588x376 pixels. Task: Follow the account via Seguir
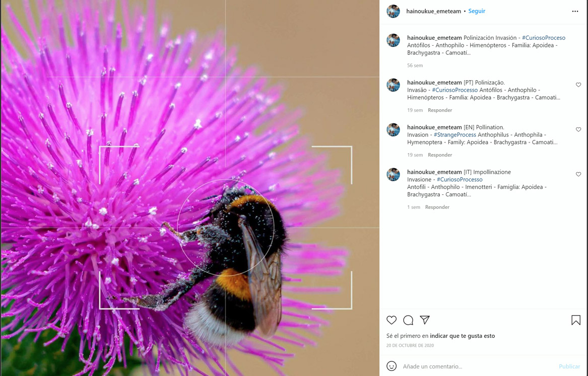477,11
